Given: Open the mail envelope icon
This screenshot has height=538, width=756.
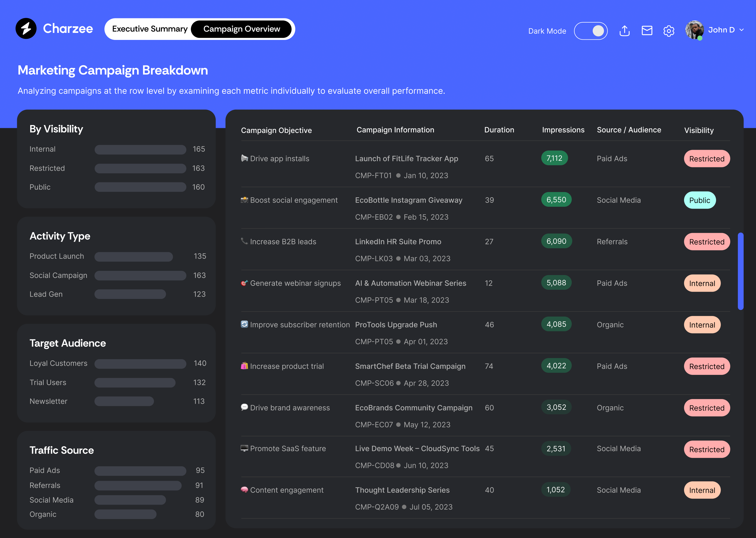Looking at the screenshot, I should [647, 30].
